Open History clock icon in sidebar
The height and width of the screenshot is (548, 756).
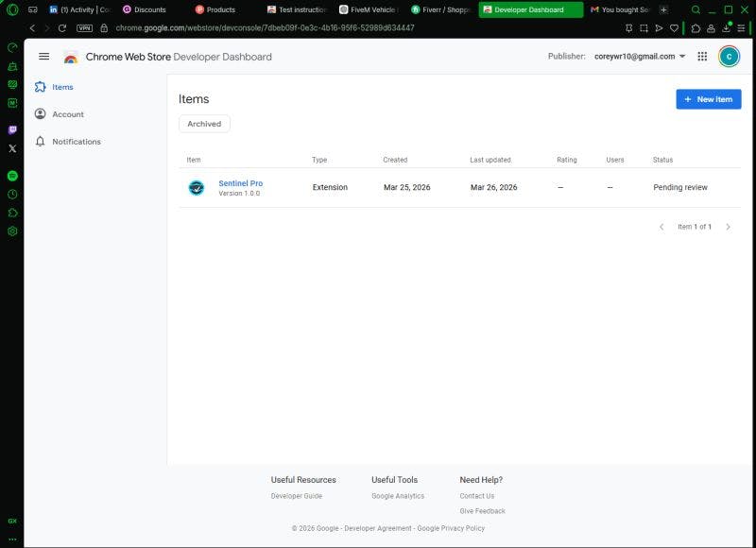(12, 195)
